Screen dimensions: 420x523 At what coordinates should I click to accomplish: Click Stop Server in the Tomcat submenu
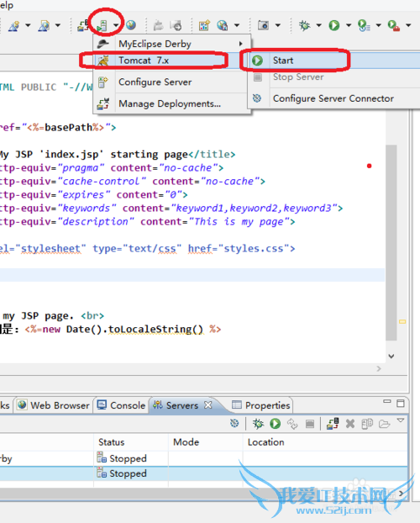coord(334,77)
